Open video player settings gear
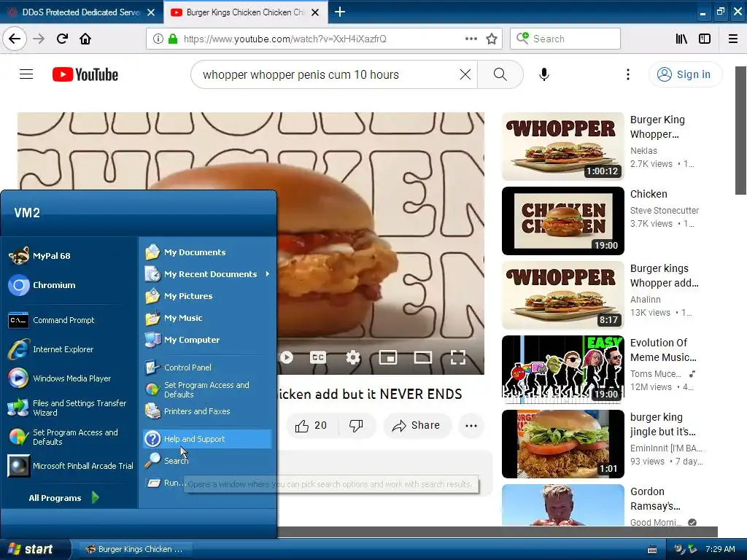This screenshot has width=747, height=560. [x=353, y=357]
